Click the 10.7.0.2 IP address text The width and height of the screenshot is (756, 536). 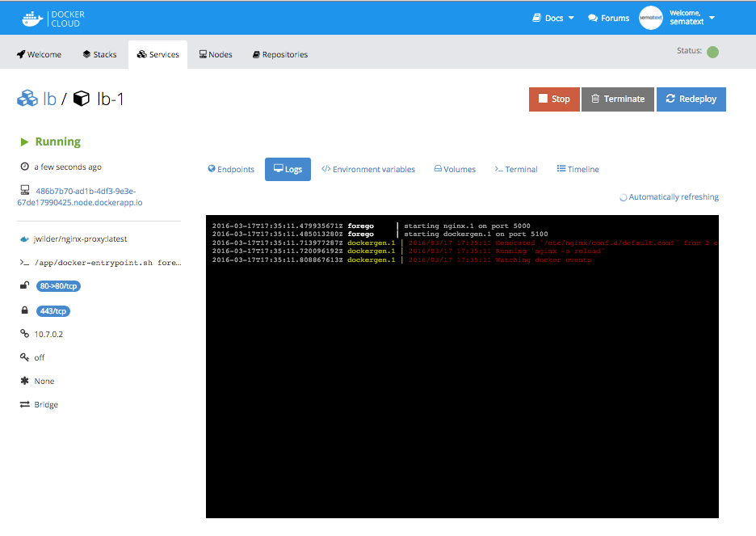click(x=48, y=335)
